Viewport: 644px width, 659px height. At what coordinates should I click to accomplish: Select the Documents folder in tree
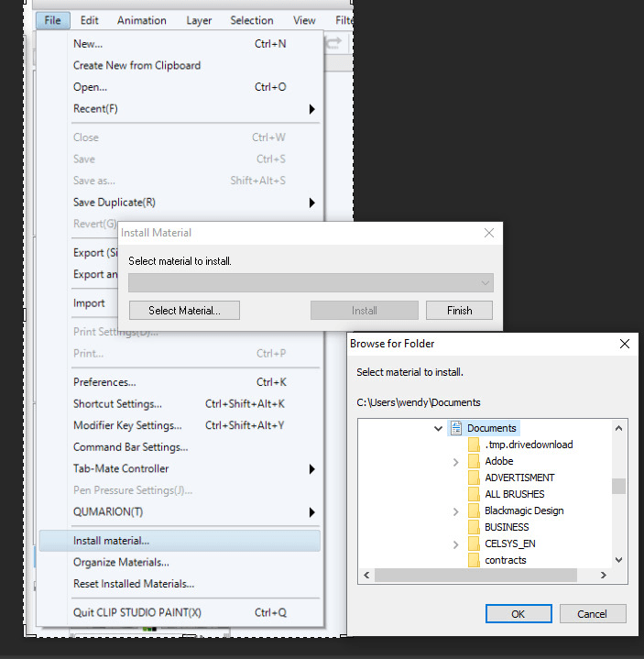(x=492, y=428)
